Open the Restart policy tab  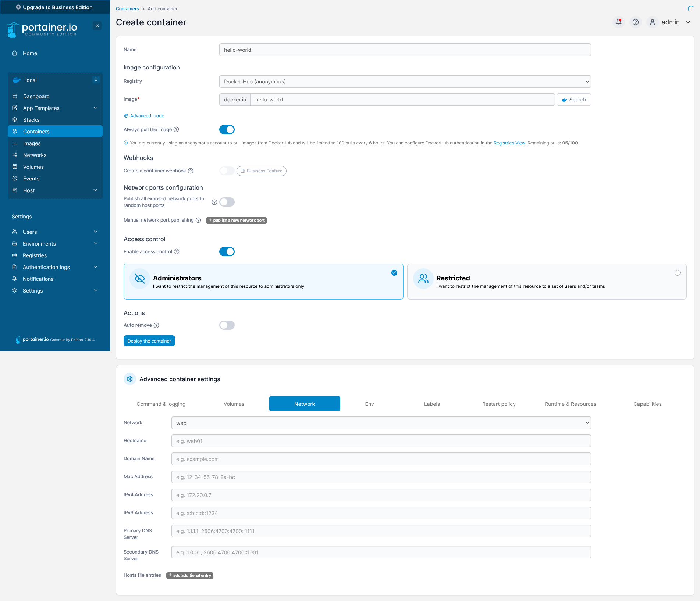(498, 404)
